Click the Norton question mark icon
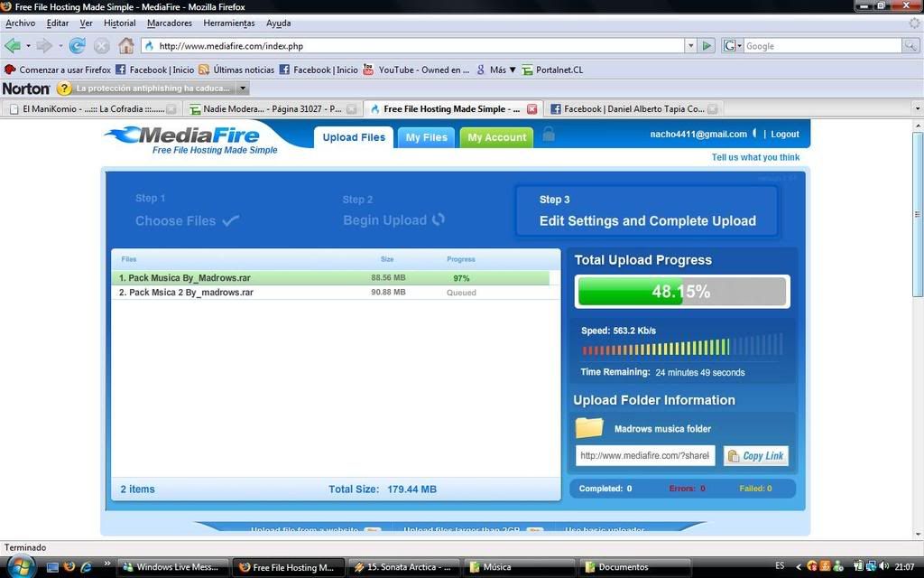 [x=64, y=89]
